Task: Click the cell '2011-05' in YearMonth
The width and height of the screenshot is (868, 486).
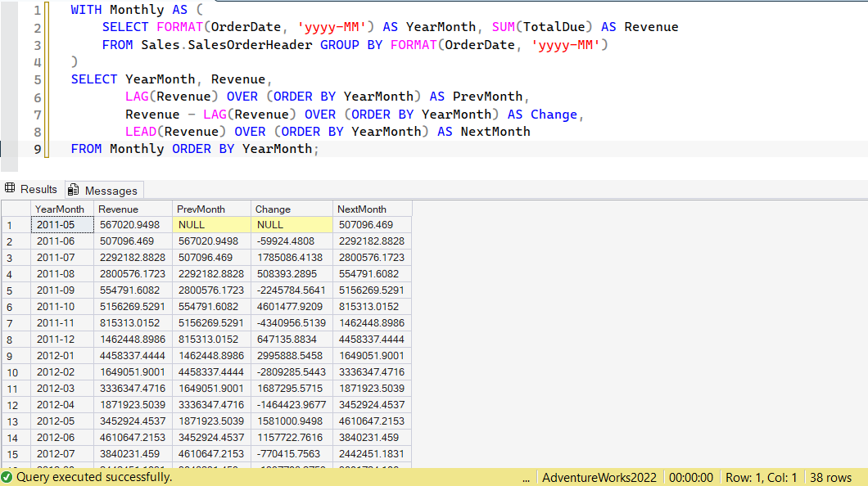Action: coord(62,224)
